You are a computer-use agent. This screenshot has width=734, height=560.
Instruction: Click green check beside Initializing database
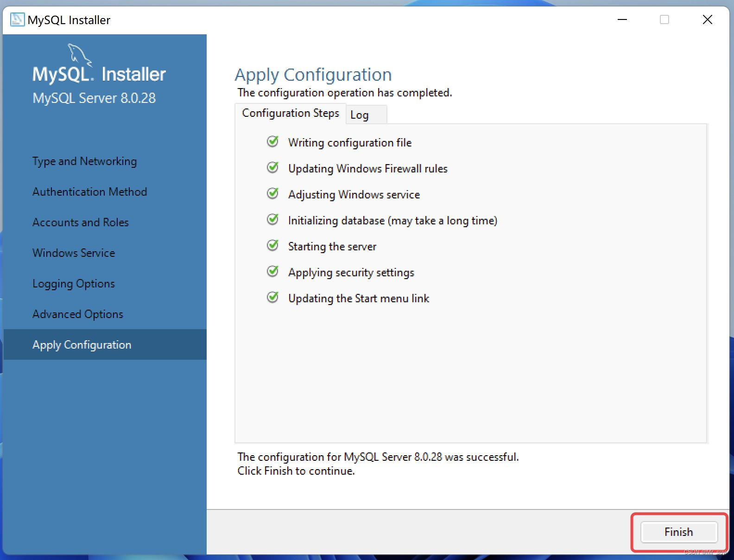[x=273, y=219]
